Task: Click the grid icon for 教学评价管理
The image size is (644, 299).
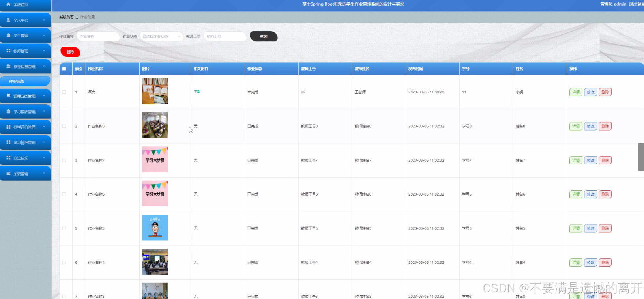Action: click(x=8, y=127)
